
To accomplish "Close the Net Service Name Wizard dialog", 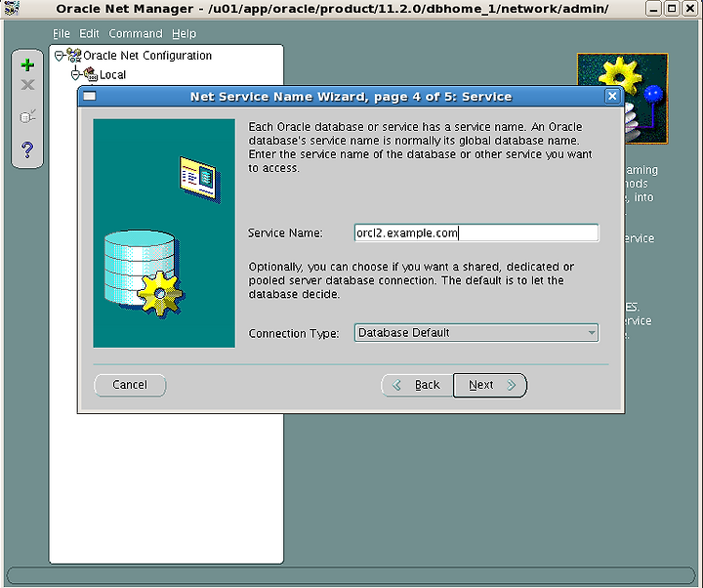I will click(x=612, y=96).
